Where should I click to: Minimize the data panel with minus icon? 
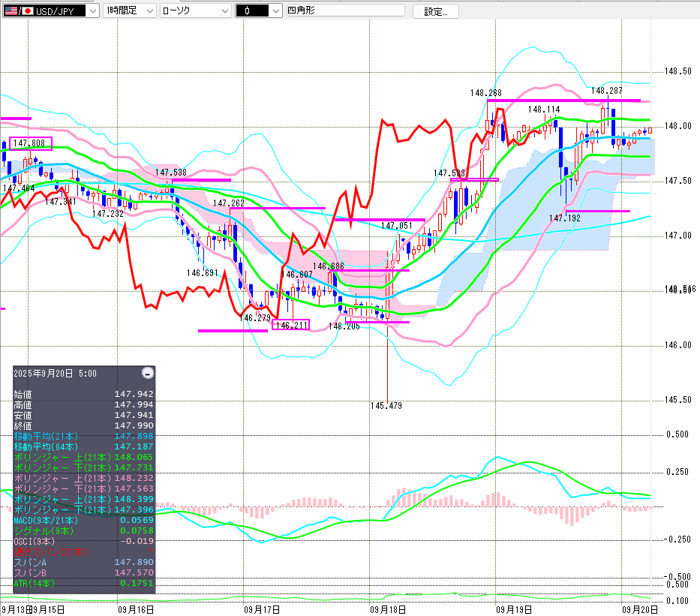tap(148, 373)
